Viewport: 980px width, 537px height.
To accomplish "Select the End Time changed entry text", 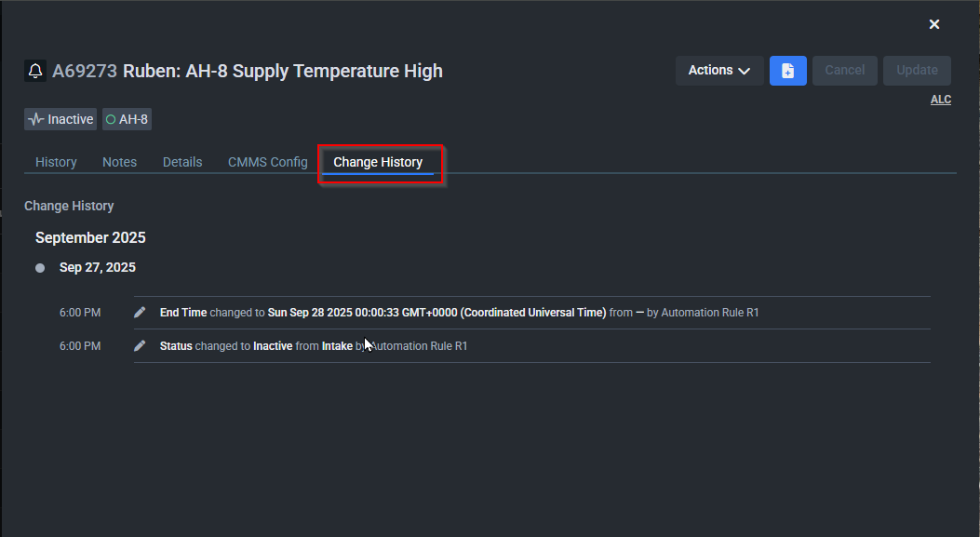I will 459,313.
